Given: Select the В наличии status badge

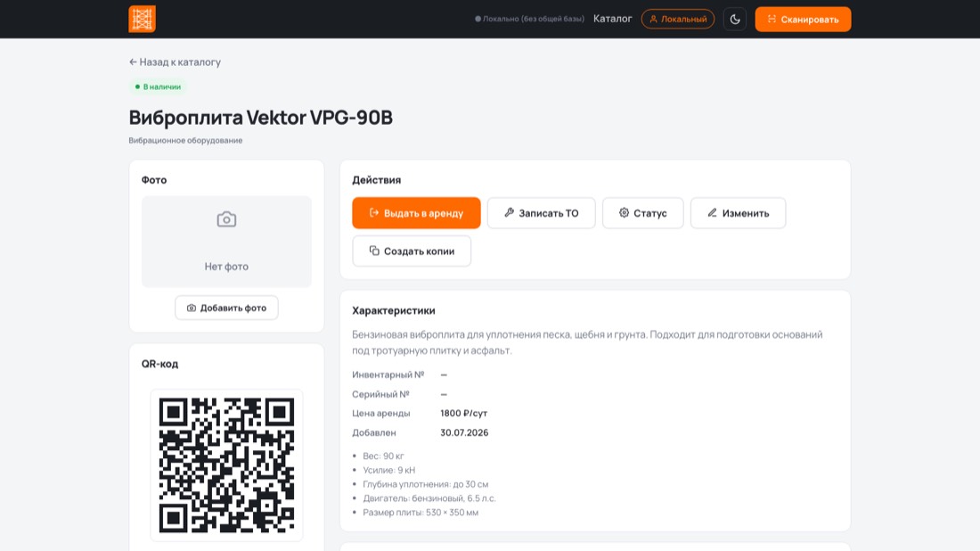Looking at the screenshot, I should tap(158, 86).
